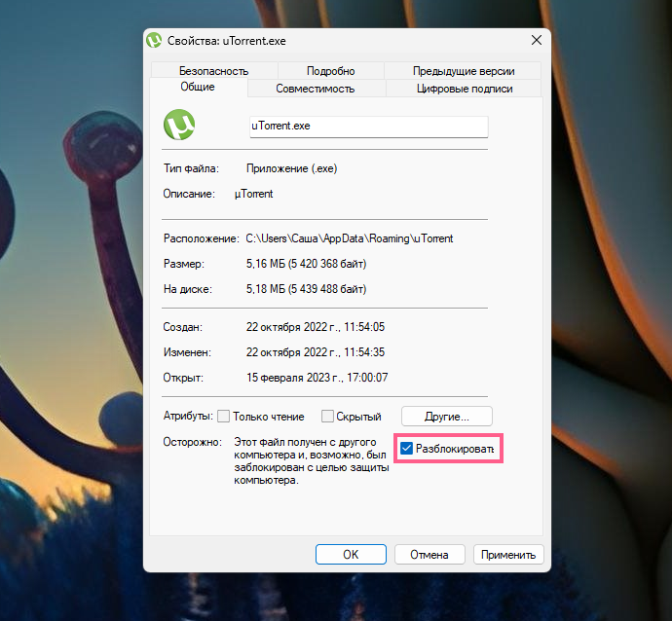The height and width of the screenshot is (621, 672).
Task: Enable the Скрытый attribute checkbox
Action: [x=327, y=416]
